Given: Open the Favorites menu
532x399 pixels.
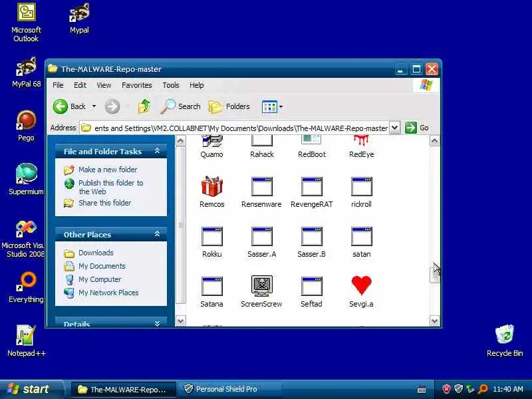Looking at the screenshot, I should tap(137, 85).
